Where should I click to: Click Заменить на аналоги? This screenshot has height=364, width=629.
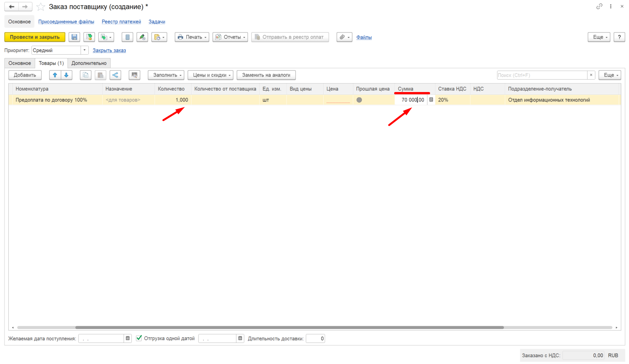[266, 75]
